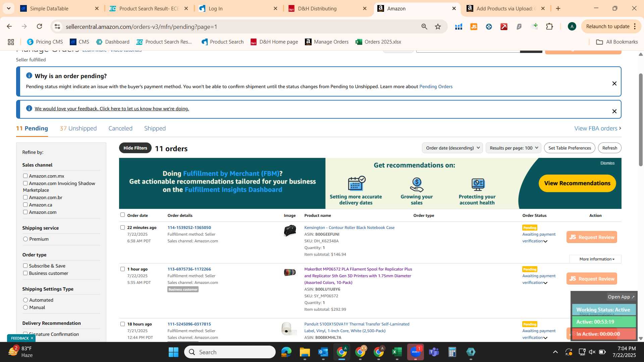The image size is (644, 362).
Task: Switch to the Simple DataTable browser tab
Action: [59, 8]
